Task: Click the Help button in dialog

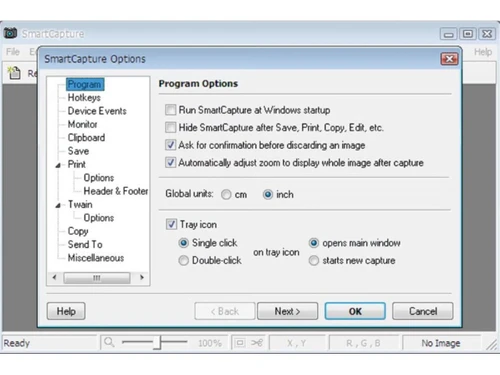Action: coord(66,311)
